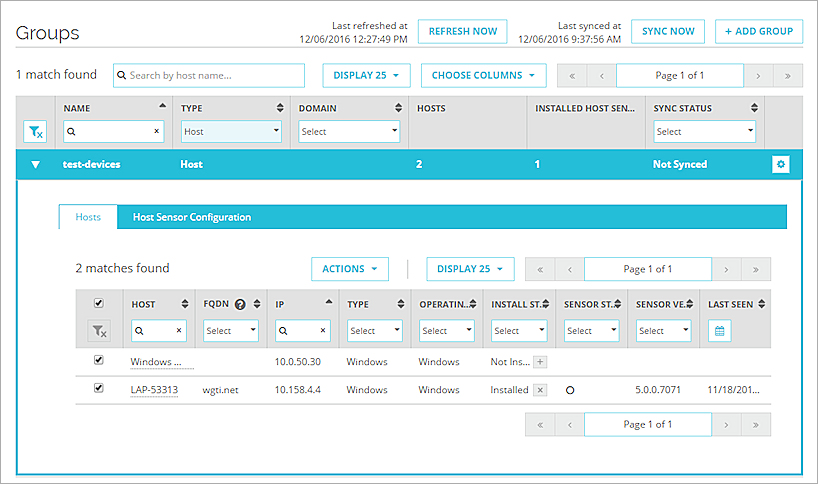Click the Sync Now button
818x484 pixels.
(668, 31)
